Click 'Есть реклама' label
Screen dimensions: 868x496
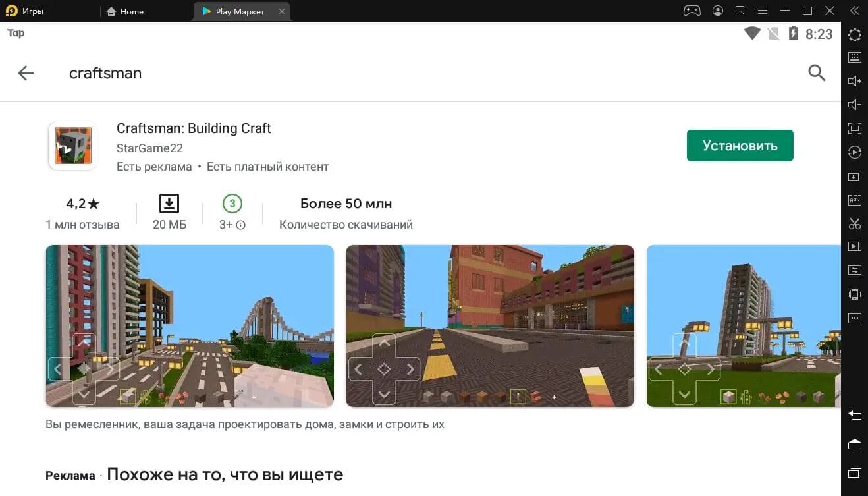coord(154,167)
